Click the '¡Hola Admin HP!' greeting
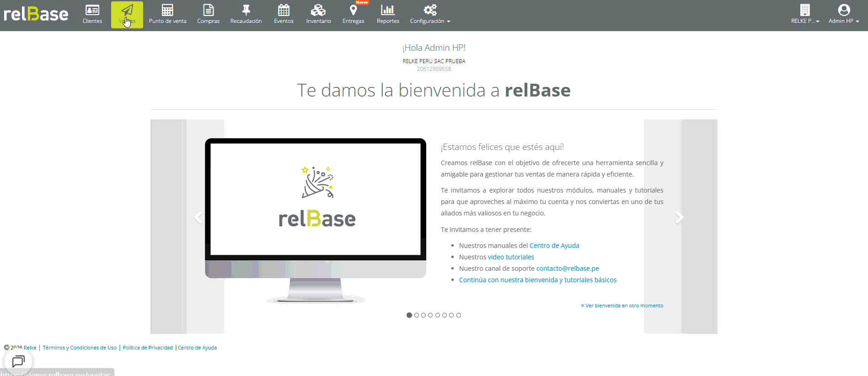The image size is (868, 376). point(434,48)
